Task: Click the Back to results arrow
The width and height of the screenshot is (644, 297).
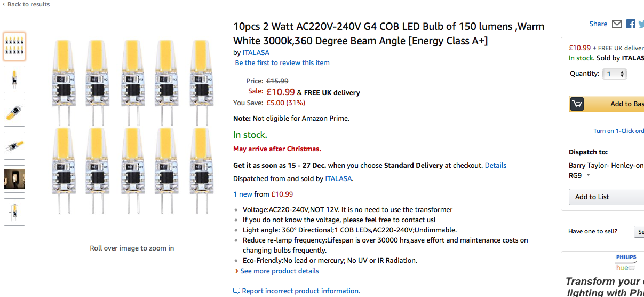Action: (4, 4)
